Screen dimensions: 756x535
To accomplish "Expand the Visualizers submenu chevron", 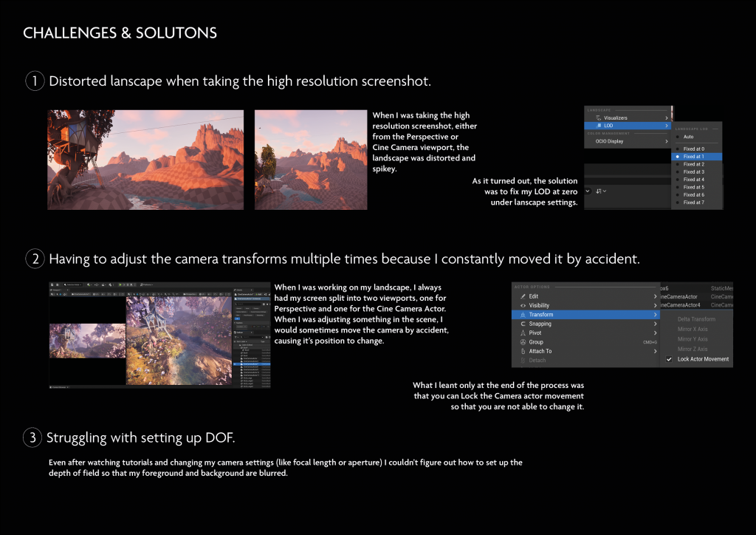I will pos(666,117).
